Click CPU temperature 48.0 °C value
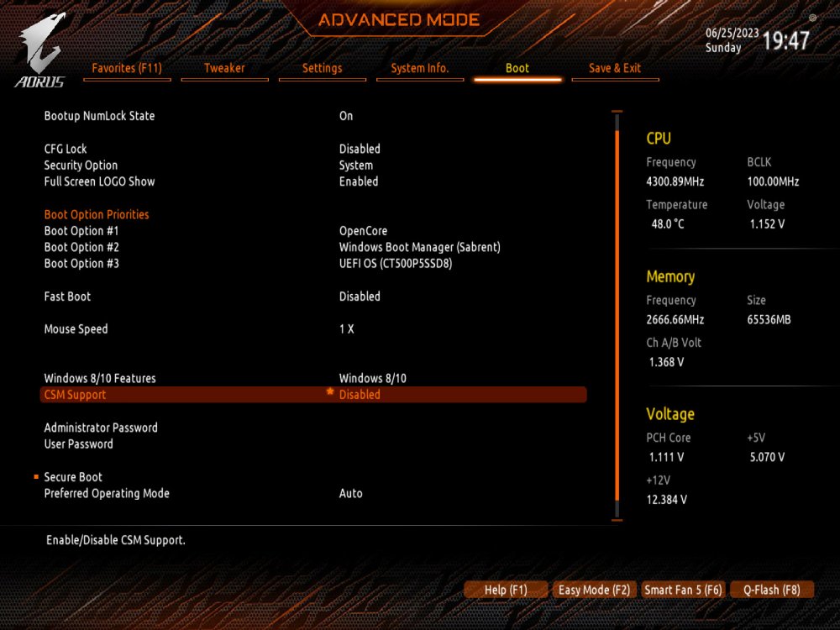The height and width of the screenshot is (630, 840). point(668,224)
